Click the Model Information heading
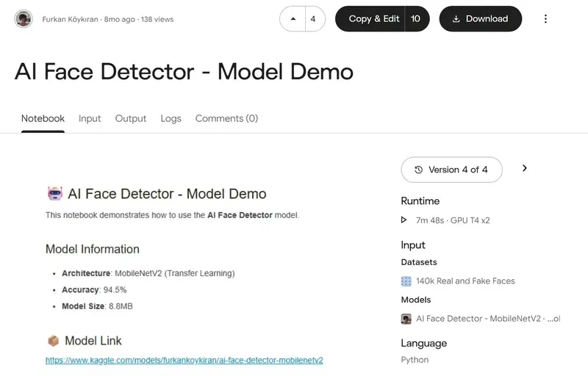 click(93, 249)
